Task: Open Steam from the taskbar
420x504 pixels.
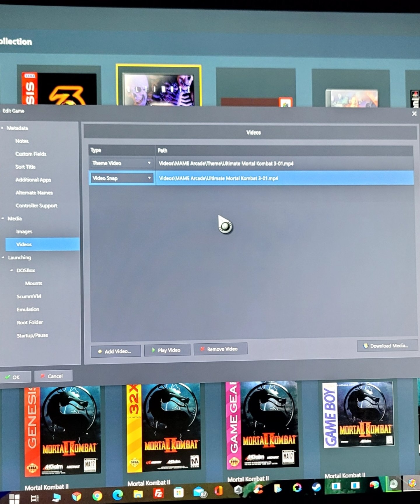Action: [316, 487]
